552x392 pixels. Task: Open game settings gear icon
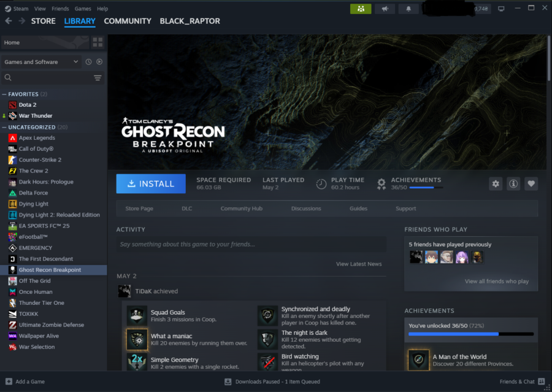pos(496,183)
